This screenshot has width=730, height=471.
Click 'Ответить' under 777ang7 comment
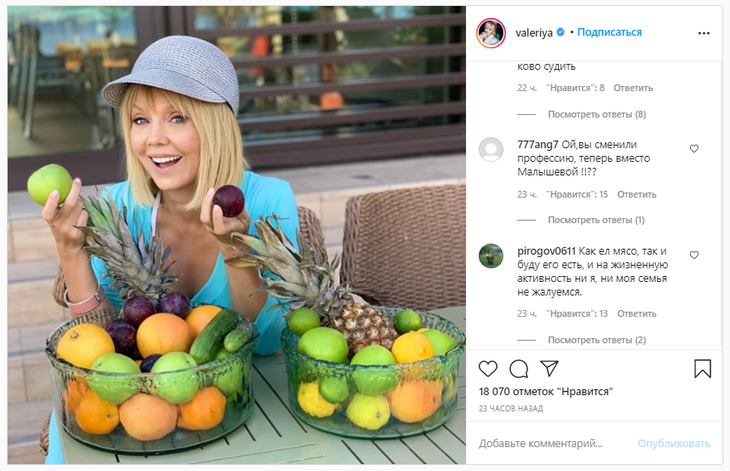(636, 194)
